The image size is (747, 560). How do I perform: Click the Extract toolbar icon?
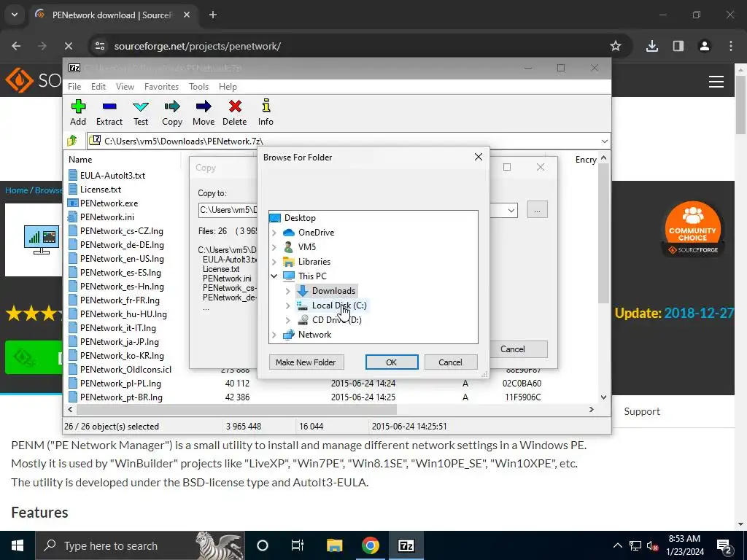(109, 112)
